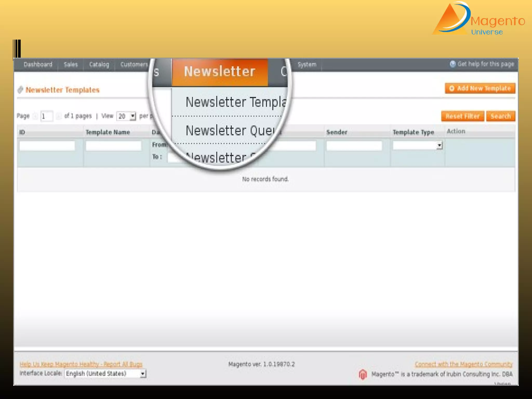532x399 pixels.
Task: Click the red Magento logo icon in footer
Action: coord(363,374)
